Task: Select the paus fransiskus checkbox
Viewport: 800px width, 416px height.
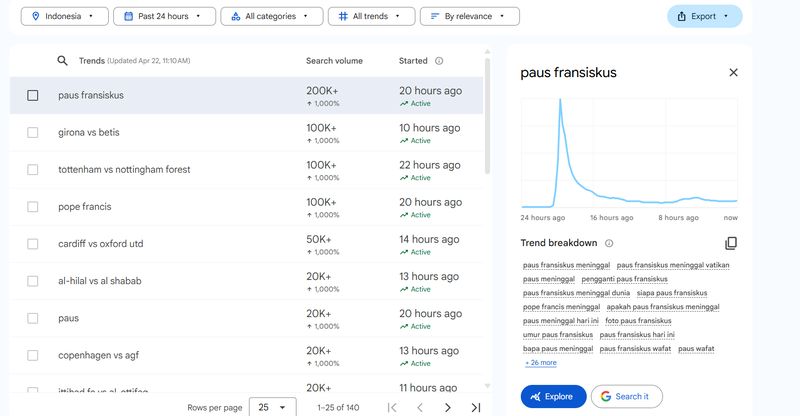Action: point(33,95)
